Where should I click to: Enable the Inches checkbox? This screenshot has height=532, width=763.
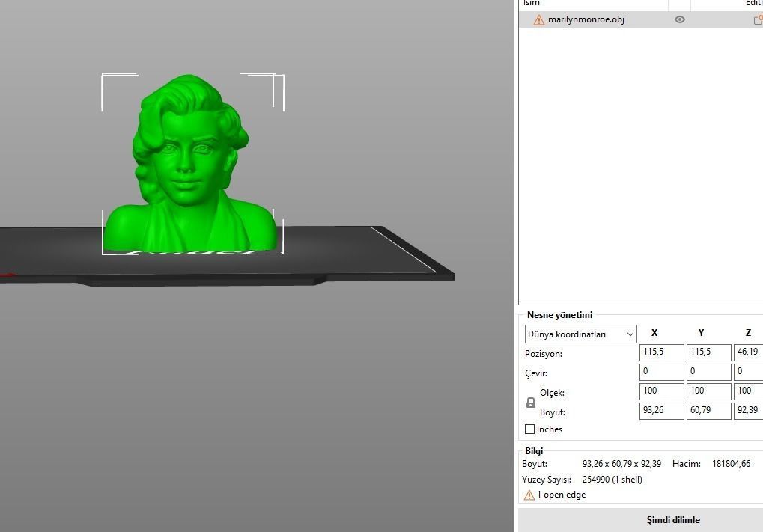tap(530, 429)
